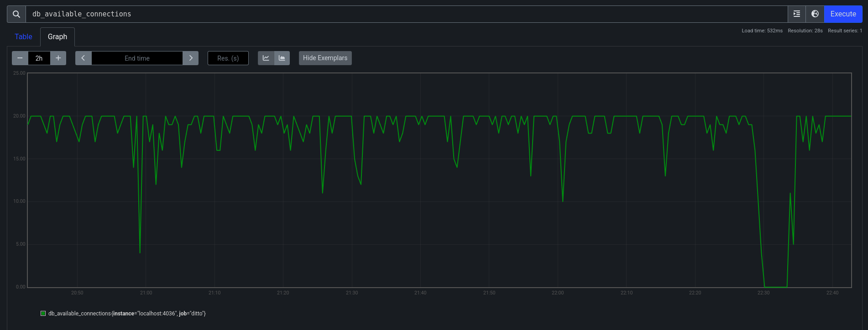The width and height of the screenshot is (868, 330).
Task: Click the db_available_connections query field
Action: click(x=406, y=14)
